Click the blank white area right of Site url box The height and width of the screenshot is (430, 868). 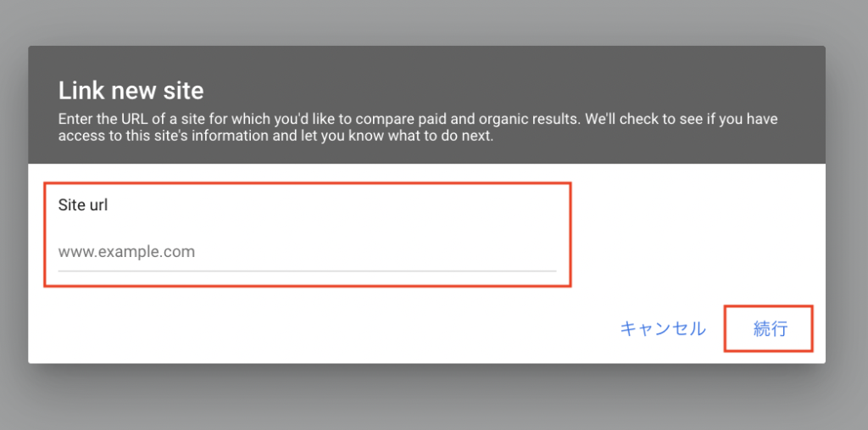[695, 229]
